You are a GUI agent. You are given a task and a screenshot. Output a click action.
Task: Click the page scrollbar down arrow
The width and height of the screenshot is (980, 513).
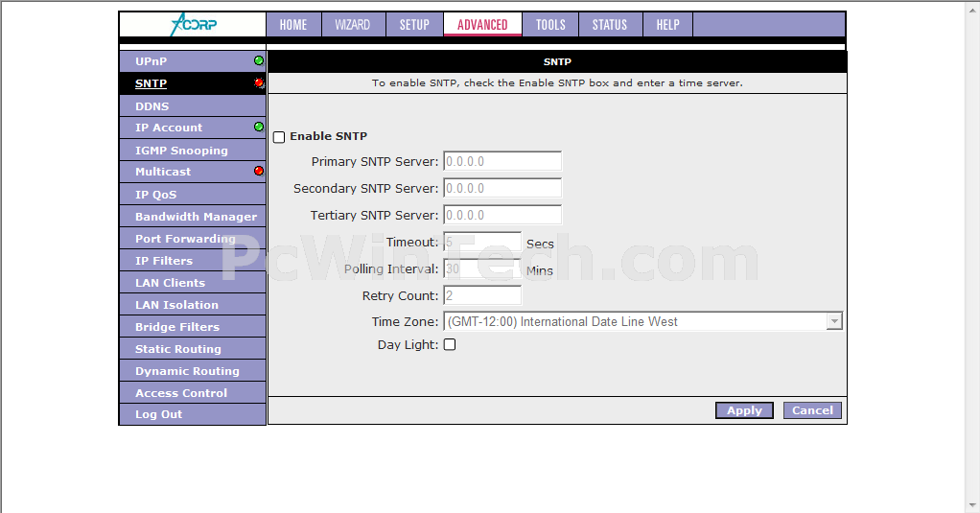973,505
